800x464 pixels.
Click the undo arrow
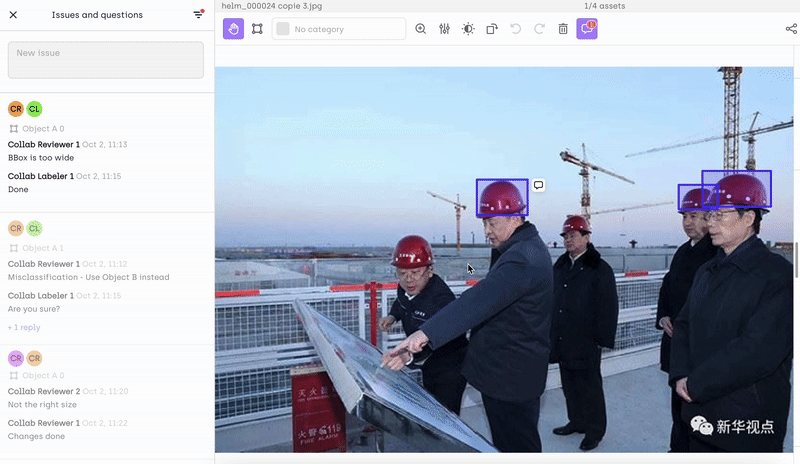click(515, 29)
